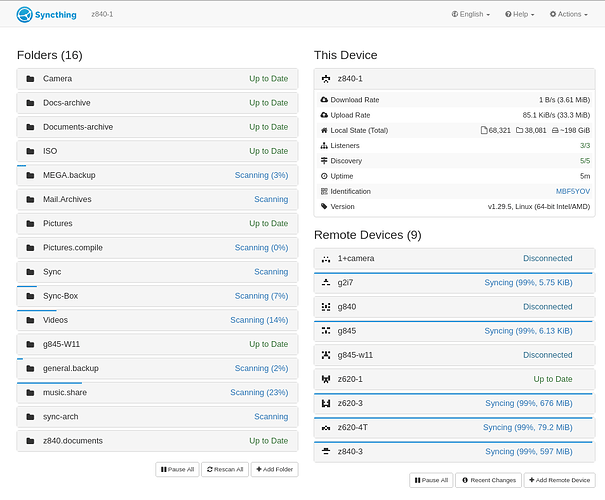Screen dimensions: 605x500
Task: Click the identicon next to z620-1 device
Action: 326,379
